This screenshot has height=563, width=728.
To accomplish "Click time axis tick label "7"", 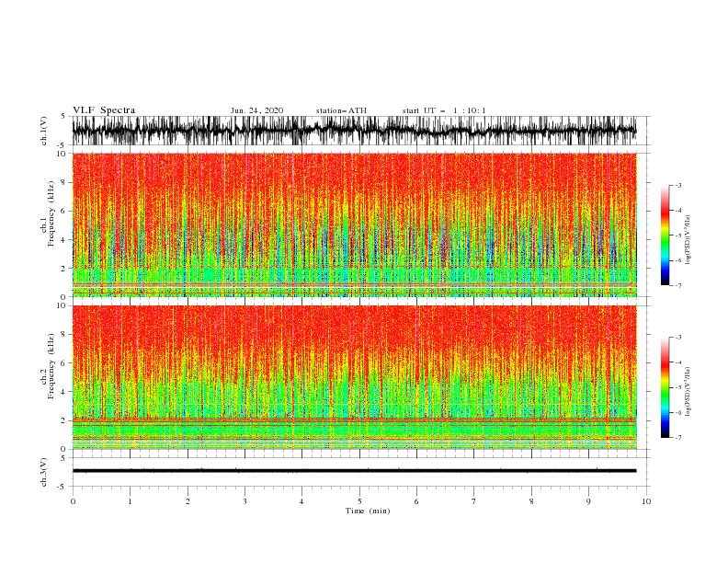I will pyautogui.click(x=474, y=501).
